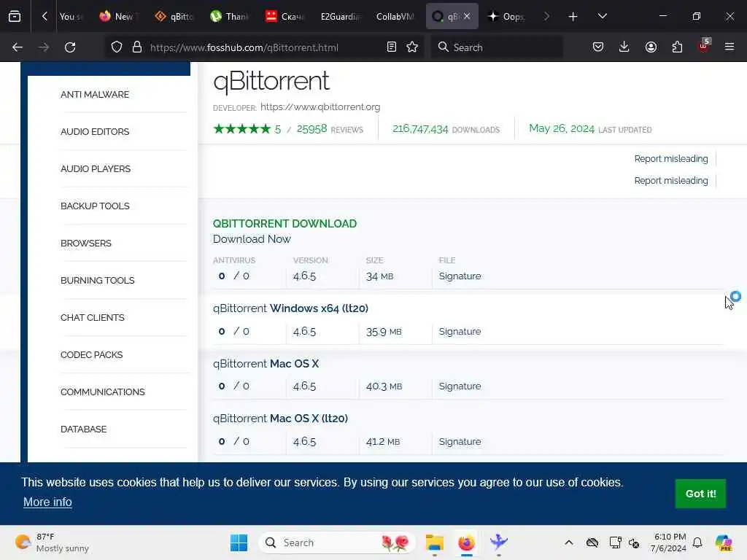
Task: Open Signature for 34 MB file
Action: [x=460, y=276]
